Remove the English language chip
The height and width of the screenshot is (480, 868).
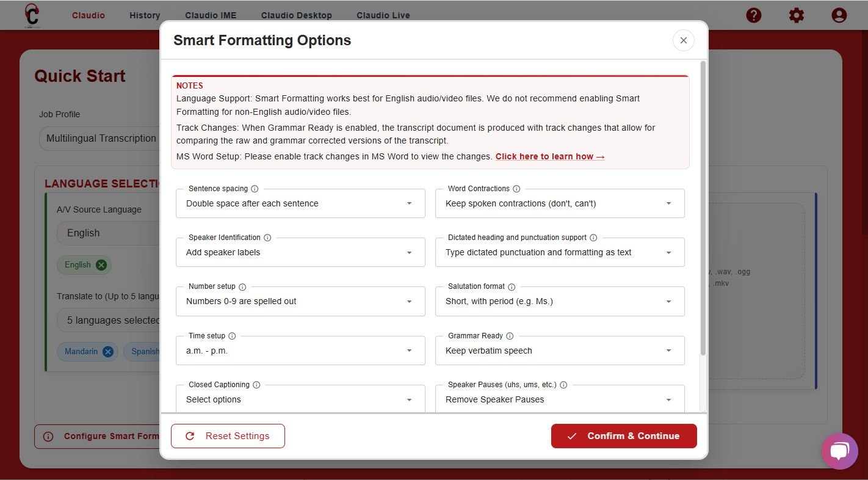[101, 265]
